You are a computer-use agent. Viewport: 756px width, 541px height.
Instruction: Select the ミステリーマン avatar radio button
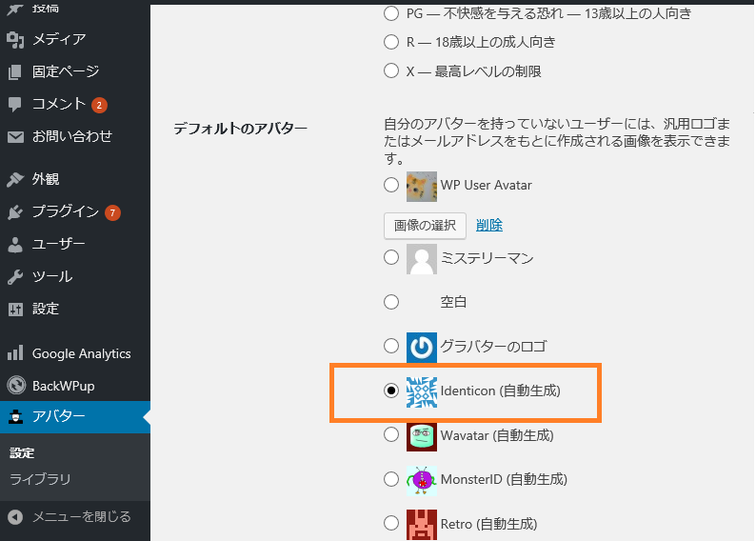(391, 257)
